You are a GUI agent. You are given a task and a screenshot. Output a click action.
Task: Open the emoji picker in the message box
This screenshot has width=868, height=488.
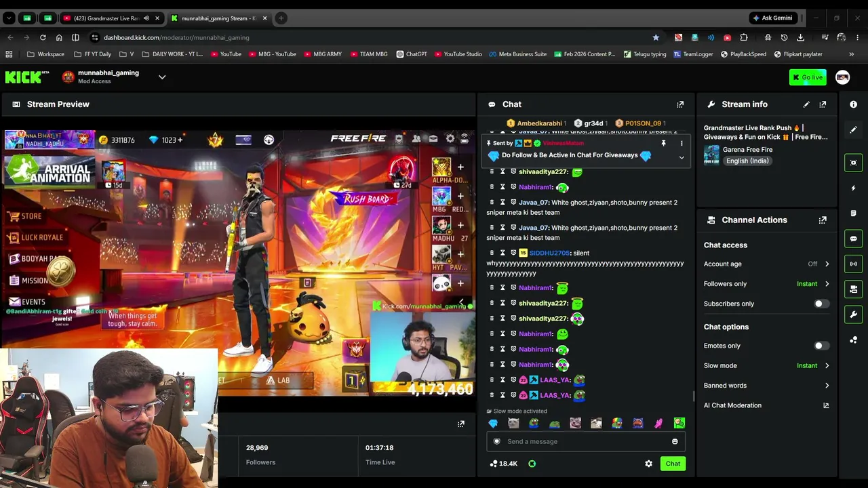point(675,442)
